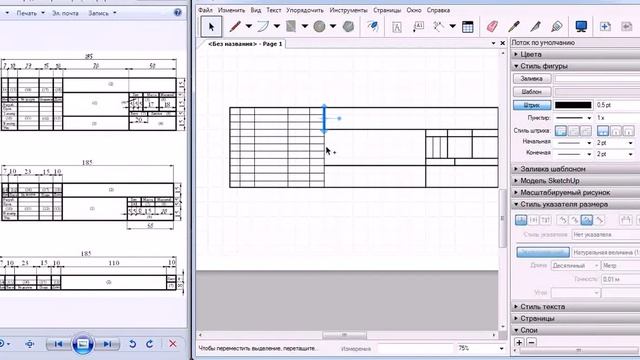Toggle second dimension text position option
The image size is (640, 360).
coord(533,220)
